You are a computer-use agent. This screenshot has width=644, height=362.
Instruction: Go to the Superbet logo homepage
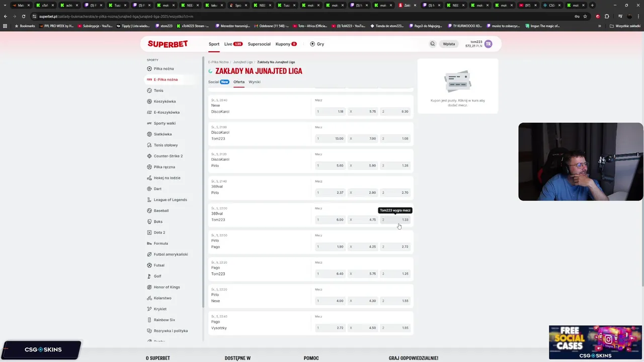click(x=168, y=44)
